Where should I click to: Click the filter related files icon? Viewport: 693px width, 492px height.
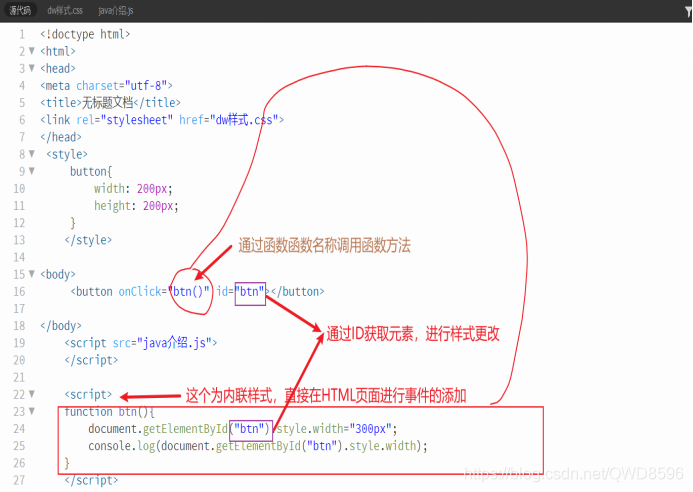(688, 12)
